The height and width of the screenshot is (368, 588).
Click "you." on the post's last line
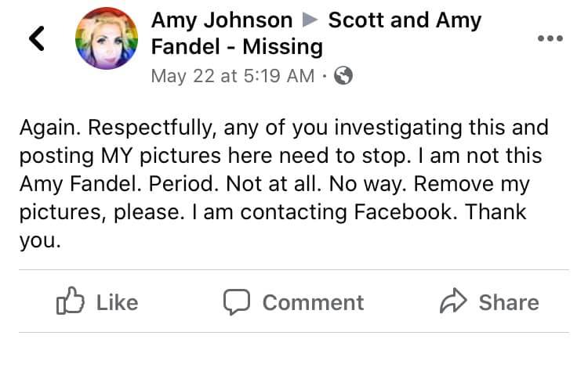point(39,242)
